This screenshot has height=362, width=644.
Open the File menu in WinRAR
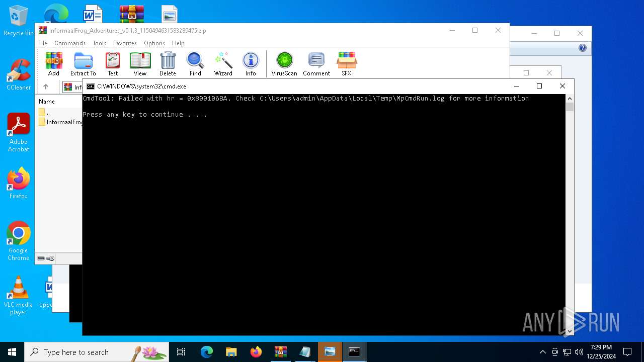tap(43, 43)
